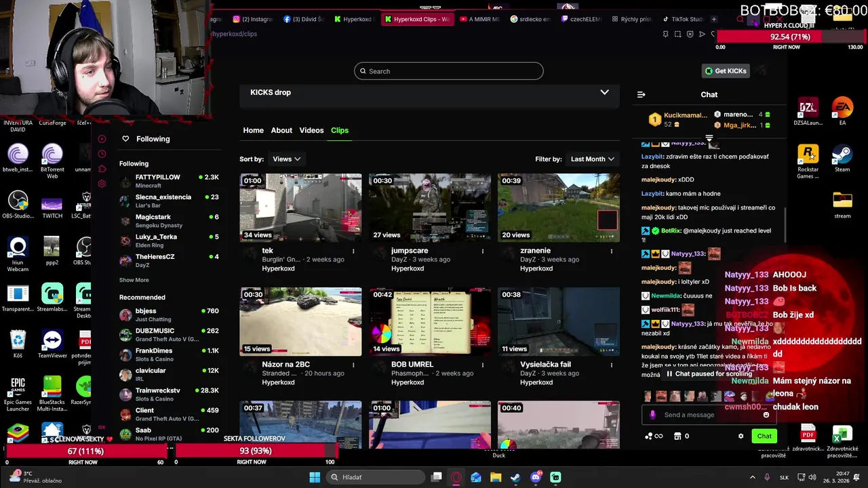Open the Opera GX player sidebar icon
The image size is (868, 488).
coord(102,139)
